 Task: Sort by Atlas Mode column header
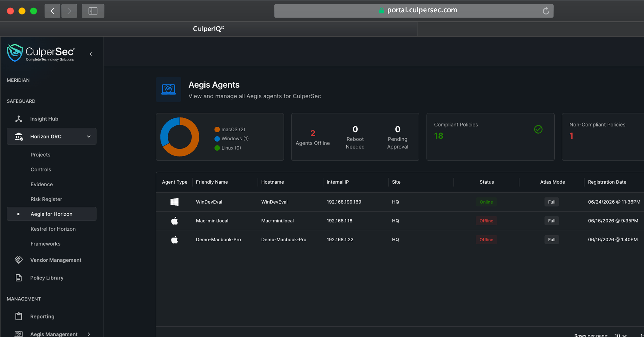552,182
